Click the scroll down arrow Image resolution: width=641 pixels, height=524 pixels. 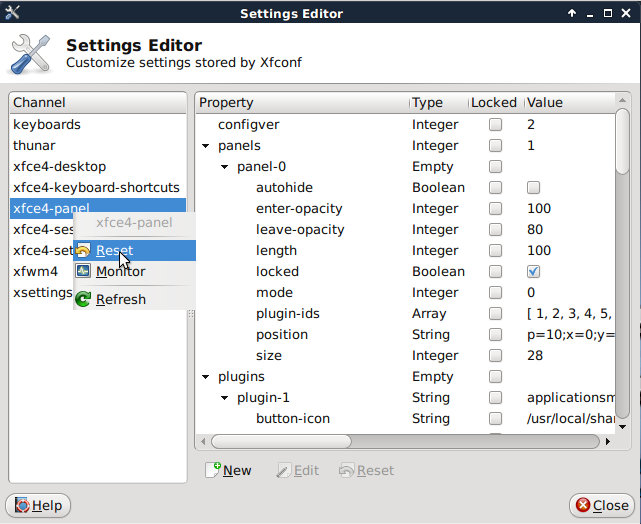(622, 427)
